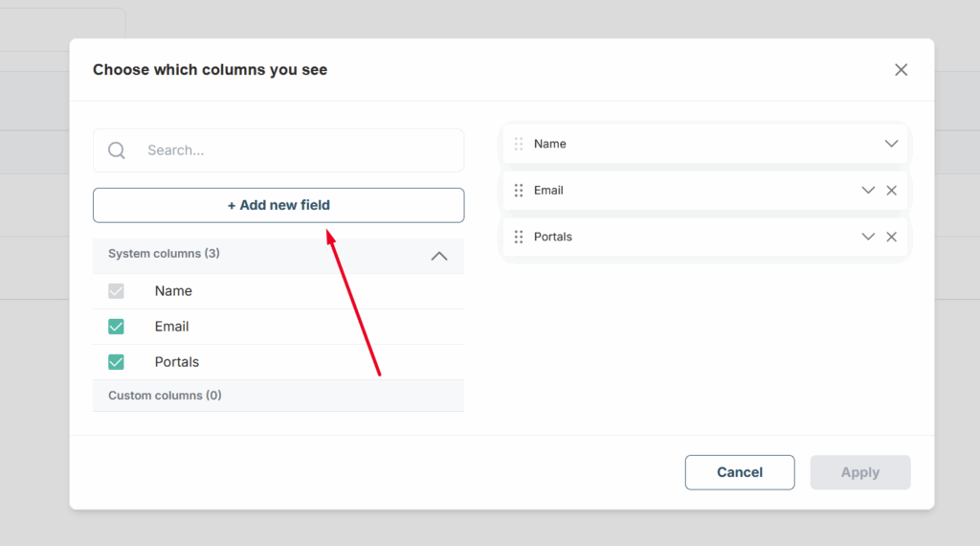This screenshot has height=546, width=980.
Task: Uncheck the Email column checkbox
Action: [116, 327]
